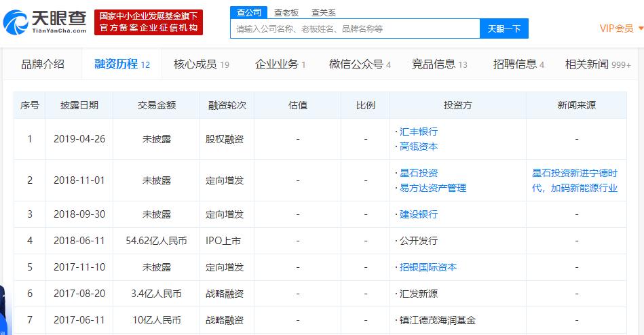This screenshot has width=644, height=335.
Task: Select the 查公司 search tab
Action: tap(249, 13)
